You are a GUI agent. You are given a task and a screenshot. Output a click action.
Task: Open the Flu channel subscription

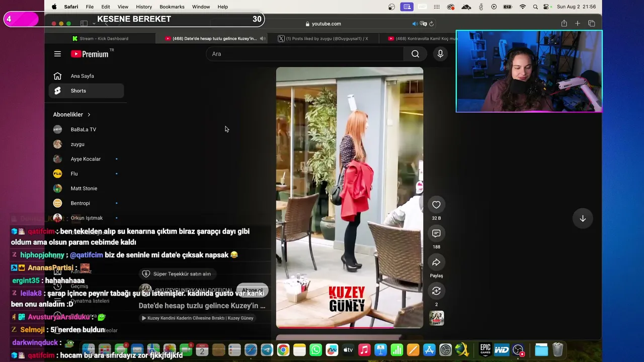(87, 173)
